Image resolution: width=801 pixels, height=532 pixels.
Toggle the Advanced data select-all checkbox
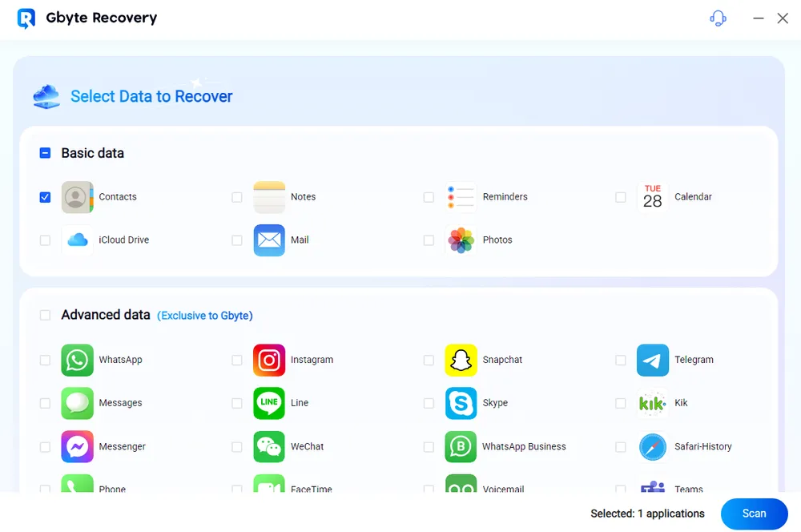coord(45,315)
